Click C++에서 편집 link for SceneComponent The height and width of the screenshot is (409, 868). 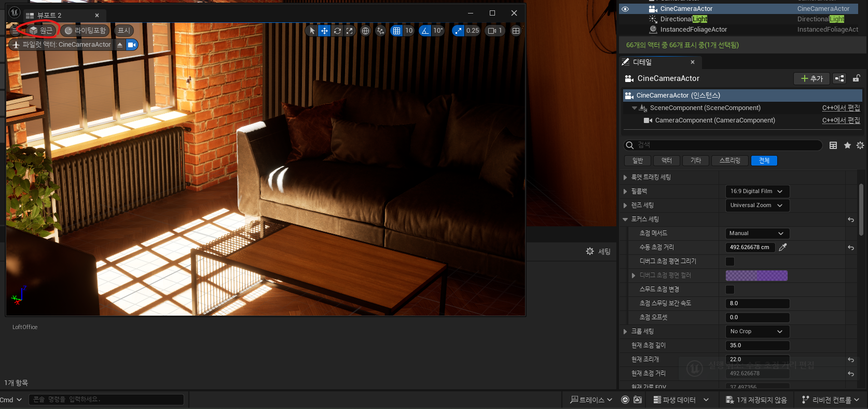coord(841,108)
